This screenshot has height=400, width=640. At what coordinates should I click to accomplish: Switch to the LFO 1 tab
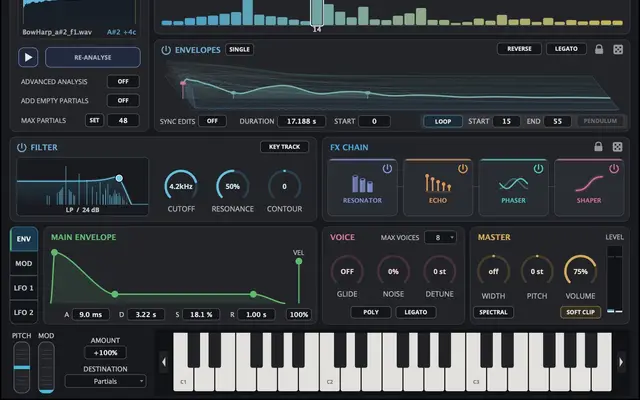(24, 288)
